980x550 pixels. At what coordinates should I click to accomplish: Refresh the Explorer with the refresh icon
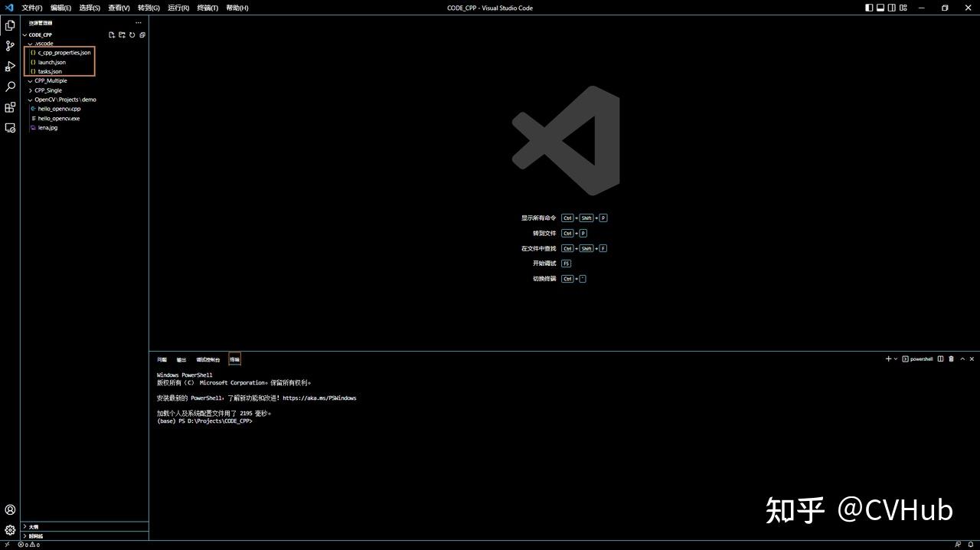(132, 34)
